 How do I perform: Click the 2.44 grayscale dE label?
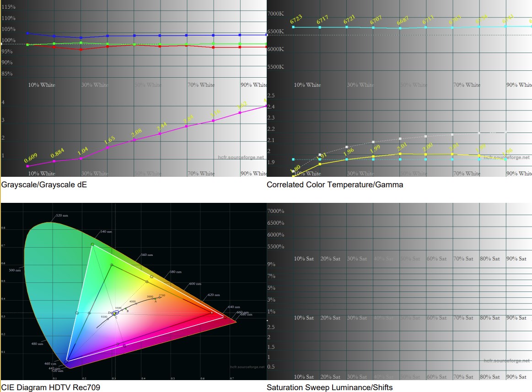[162, 127]
